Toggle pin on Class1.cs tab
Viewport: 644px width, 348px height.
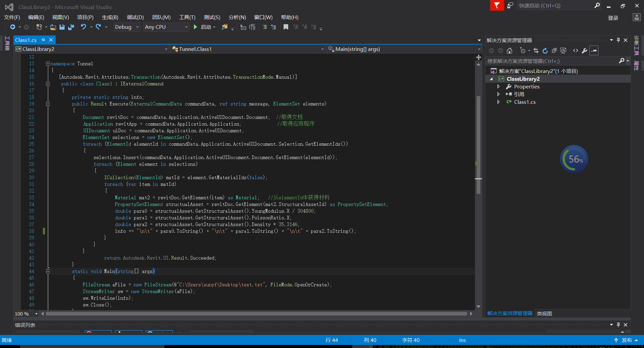pos(43,40)
